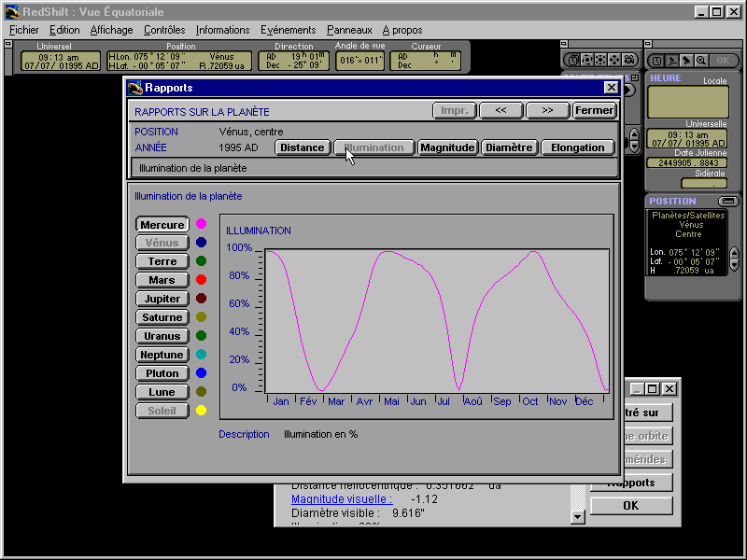This screenshot has width=747, height=560.
Task: Select the 3D cube view icon in top toolbar
Action: [573, 60]
